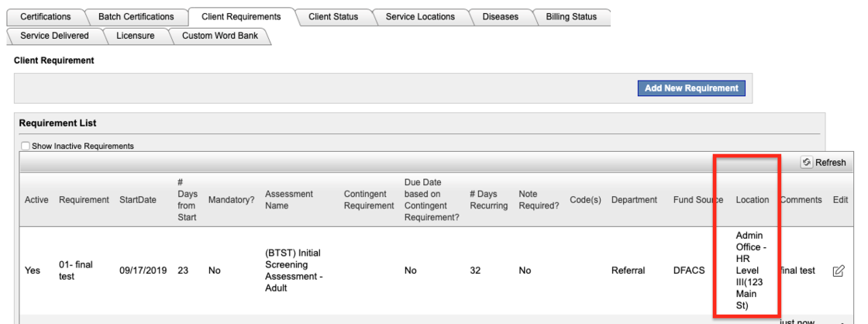The image size is (868, 324).
Task: Open the Batch Certifications tab
Action: click(x=136, y=16)
